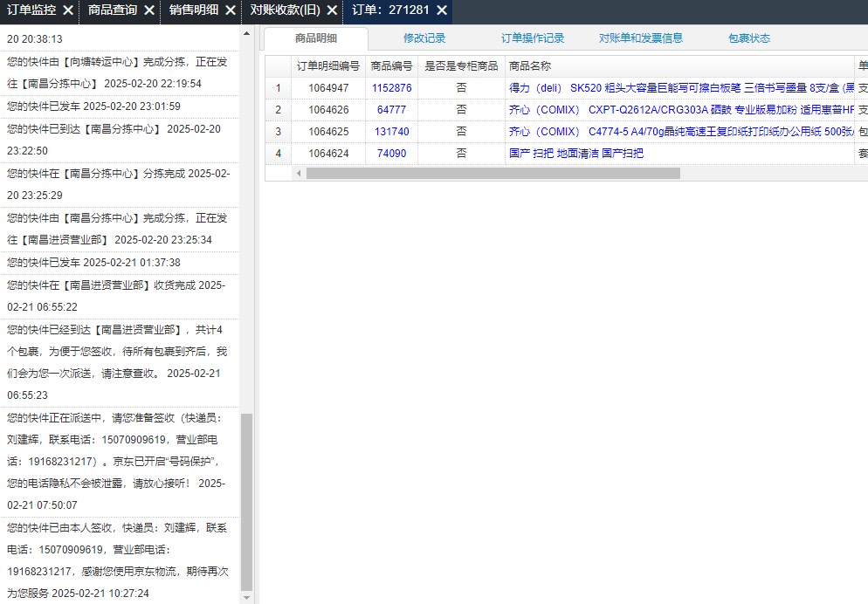Open product number link 64777
The width and height of the screenshot is (868, 604).
tap(391, 109)
